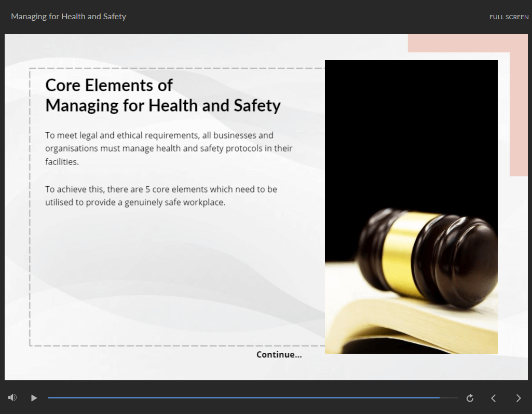Click the paragraph mentioning 5 core elements

click(161, 196)
